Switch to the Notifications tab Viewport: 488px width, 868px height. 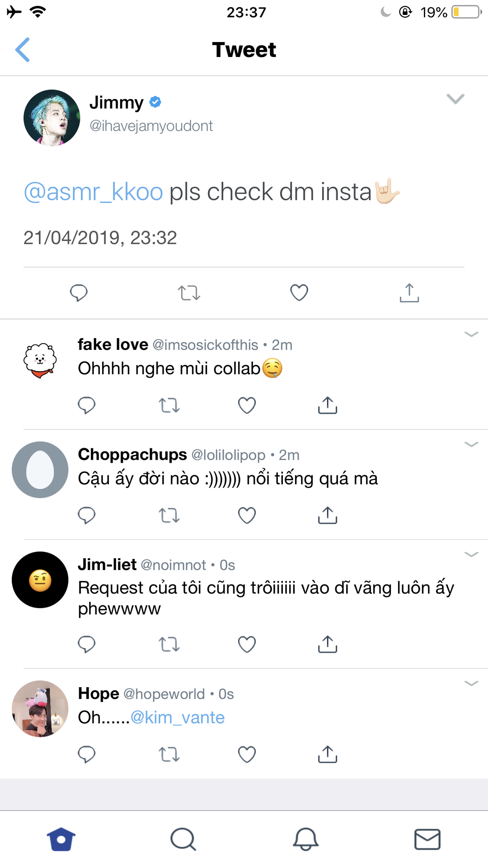click(305, 840)
